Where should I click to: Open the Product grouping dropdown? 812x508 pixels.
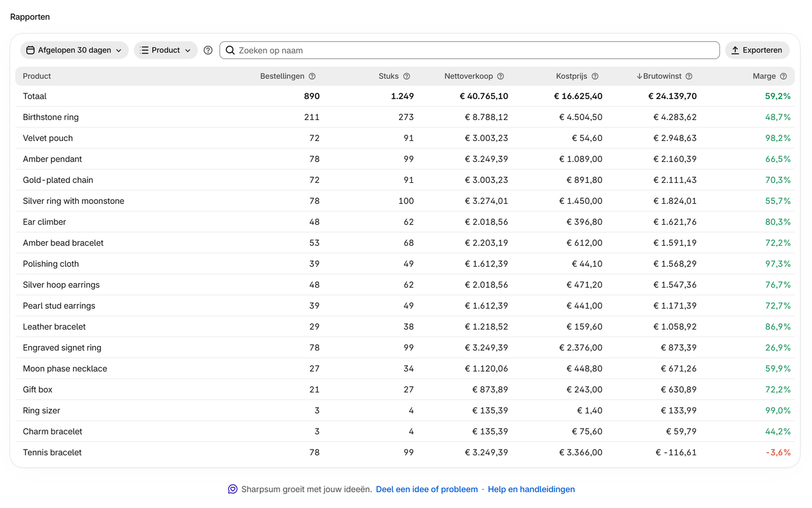pyautogui.click(x=166, y=50)
